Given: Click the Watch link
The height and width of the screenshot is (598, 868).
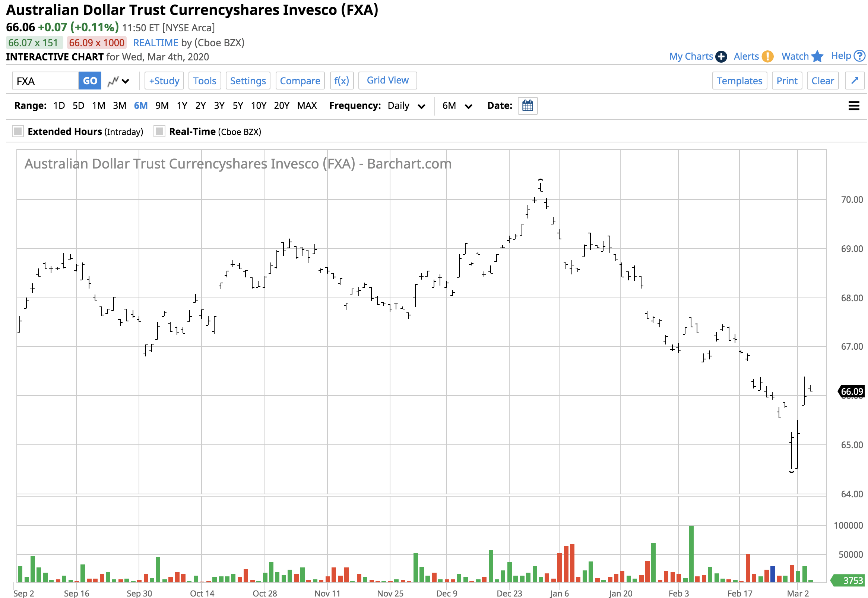Looking at the screenshot, I should click(x=795, y=57).
